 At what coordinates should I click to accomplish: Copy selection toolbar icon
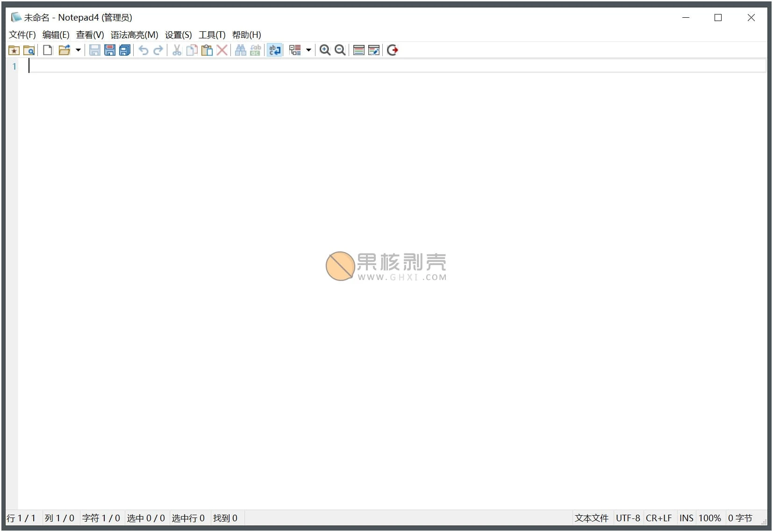click(x=192, y=50)
